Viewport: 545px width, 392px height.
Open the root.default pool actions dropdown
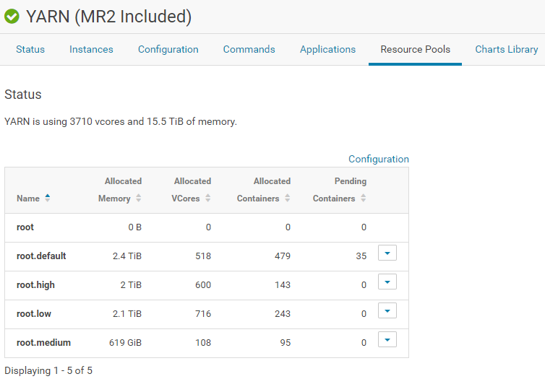tap(387, 253)
